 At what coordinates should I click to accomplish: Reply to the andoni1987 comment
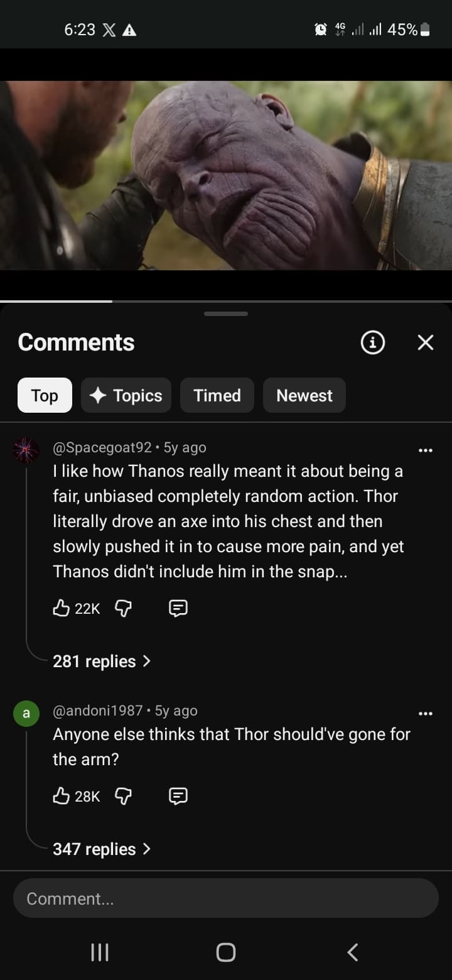point(178,796)
